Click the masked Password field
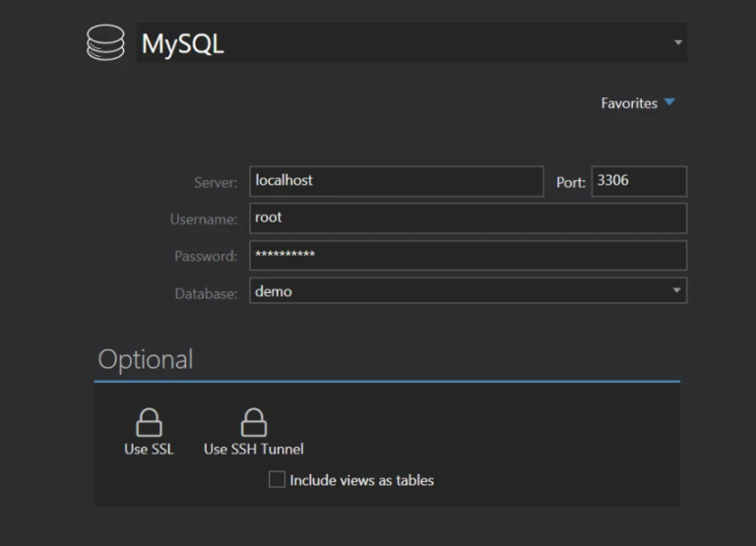The image size is (756, 546). pos(468,256)
